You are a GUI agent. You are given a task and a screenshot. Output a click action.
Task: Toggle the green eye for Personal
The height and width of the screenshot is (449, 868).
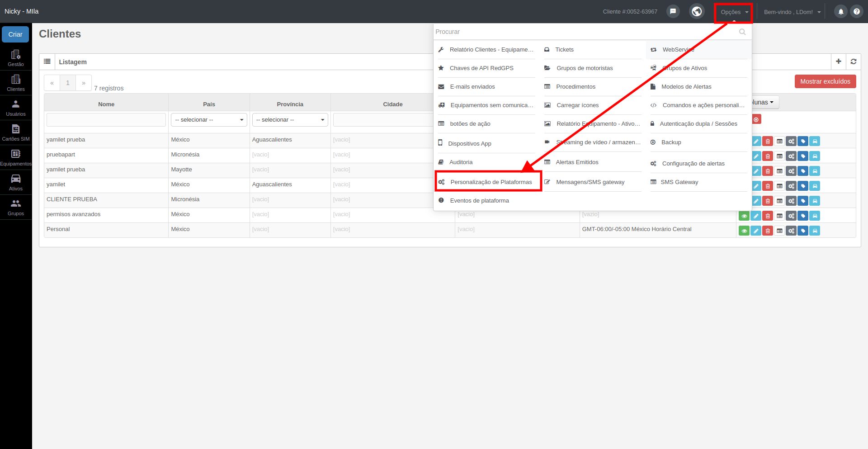pyautogui.click(x=744, y=231)
